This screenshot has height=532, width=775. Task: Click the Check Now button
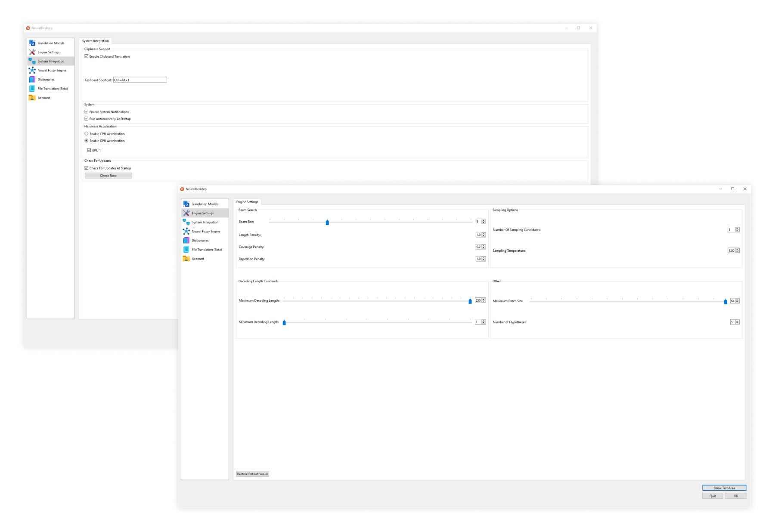pos(108,176)
